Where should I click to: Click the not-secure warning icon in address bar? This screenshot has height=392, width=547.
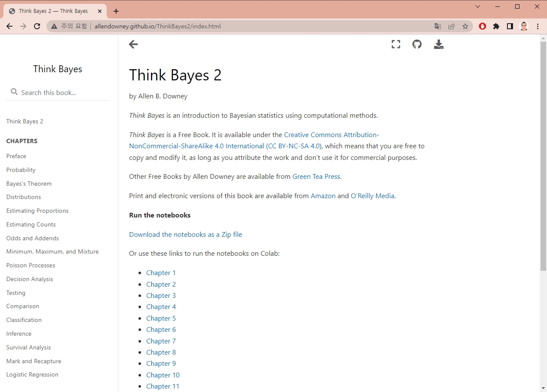[x=54, y=26]
